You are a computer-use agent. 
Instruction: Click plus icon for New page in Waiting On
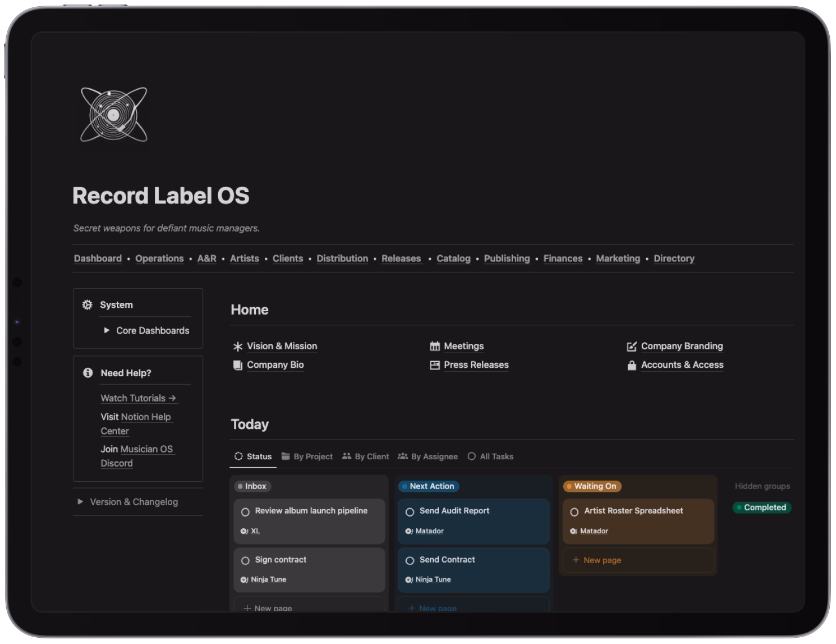click(576, 560)
